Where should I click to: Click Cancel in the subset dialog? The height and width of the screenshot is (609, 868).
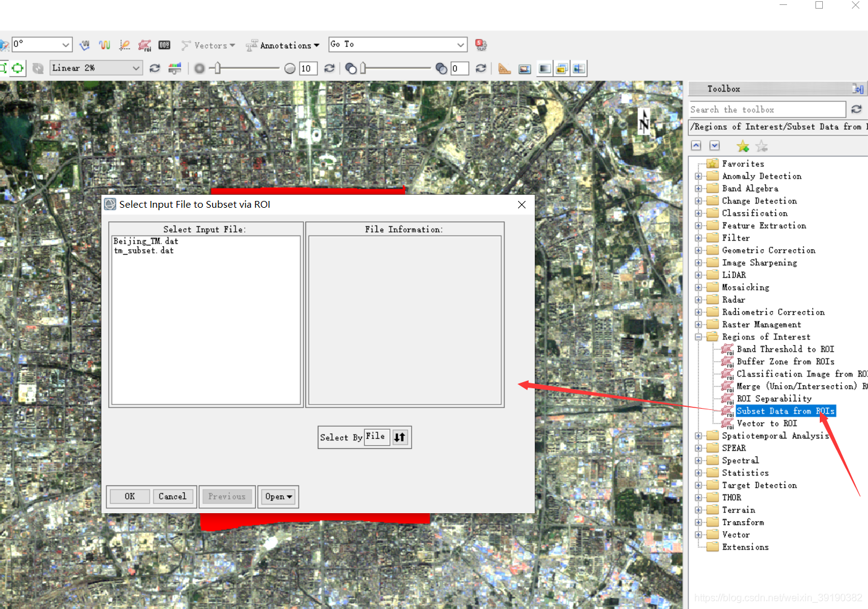pyautogui.click(x=172, y=496)
